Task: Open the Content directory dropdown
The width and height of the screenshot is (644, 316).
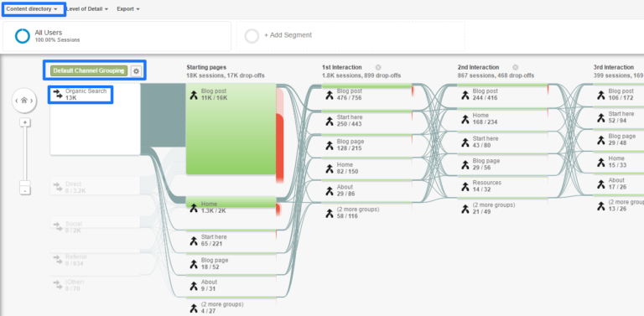Action: (32, 8)
